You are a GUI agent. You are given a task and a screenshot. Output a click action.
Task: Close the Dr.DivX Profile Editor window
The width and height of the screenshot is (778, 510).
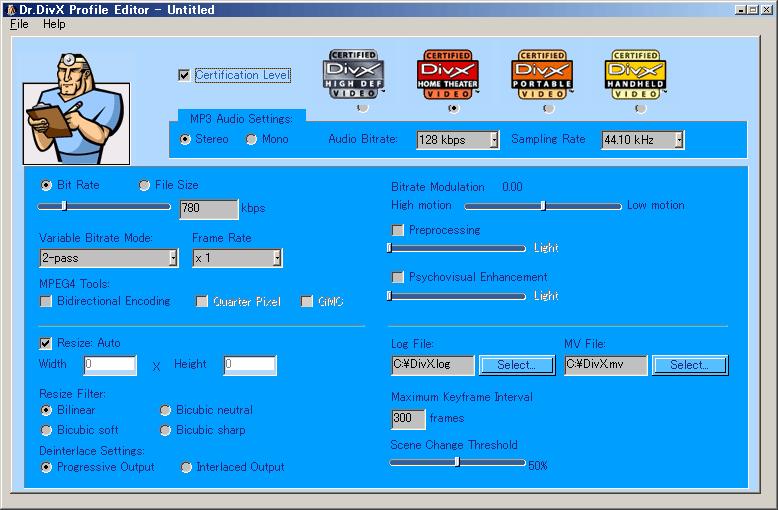[x=766, y=9]
